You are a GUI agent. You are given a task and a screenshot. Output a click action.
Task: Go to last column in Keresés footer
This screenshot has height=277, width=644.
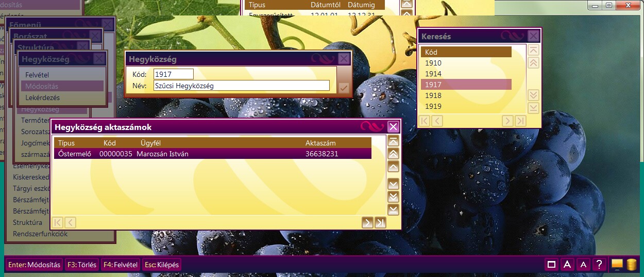pyautogui.click(x=520, y=121)
